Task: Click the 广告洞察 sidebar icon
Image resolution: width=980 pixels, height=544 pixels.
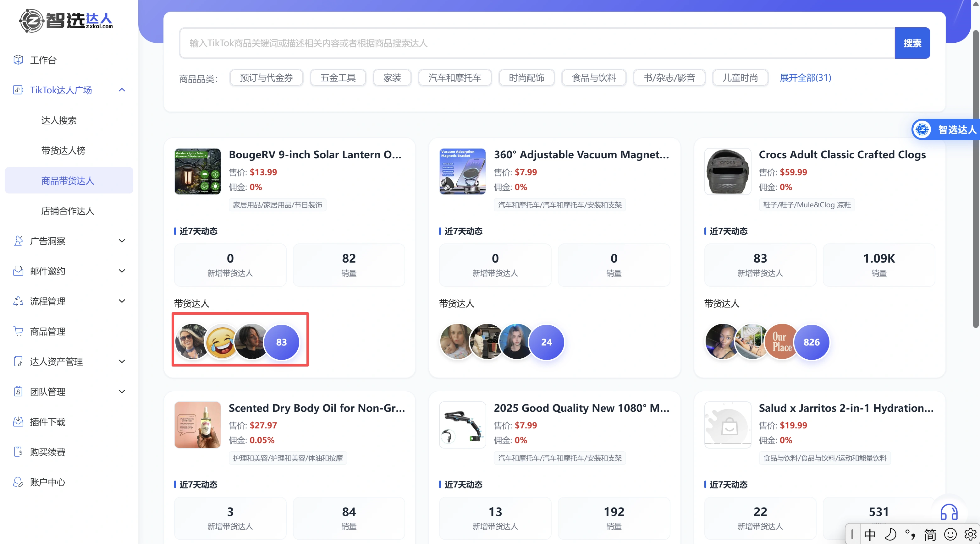Action: pyautogui.click(x=18, y=241)
